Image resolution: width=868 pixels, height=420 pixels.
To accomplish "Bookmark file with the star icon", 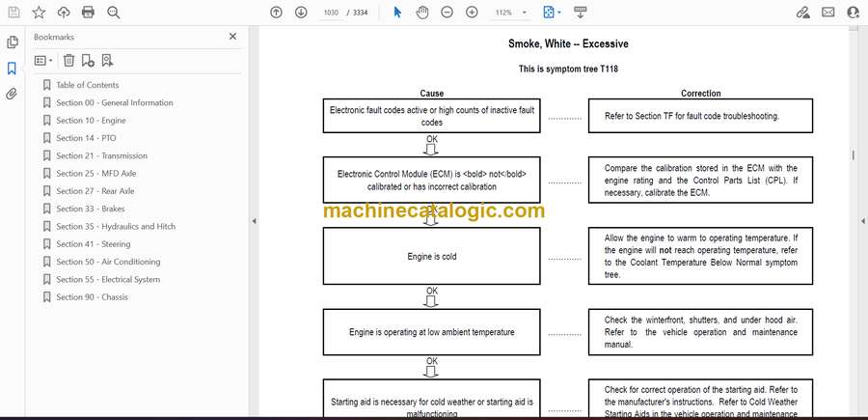I will pos(39,13).
